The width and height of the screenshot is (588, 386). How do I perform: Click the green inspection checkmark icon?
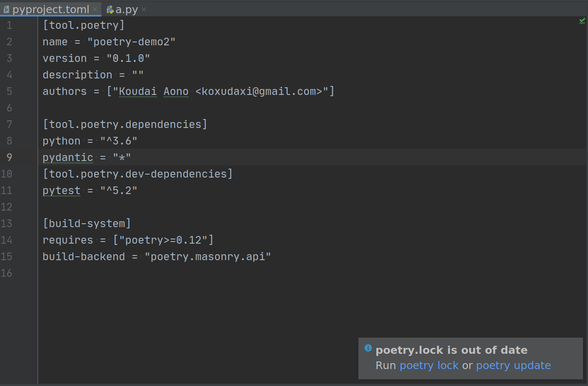point(582,21)
